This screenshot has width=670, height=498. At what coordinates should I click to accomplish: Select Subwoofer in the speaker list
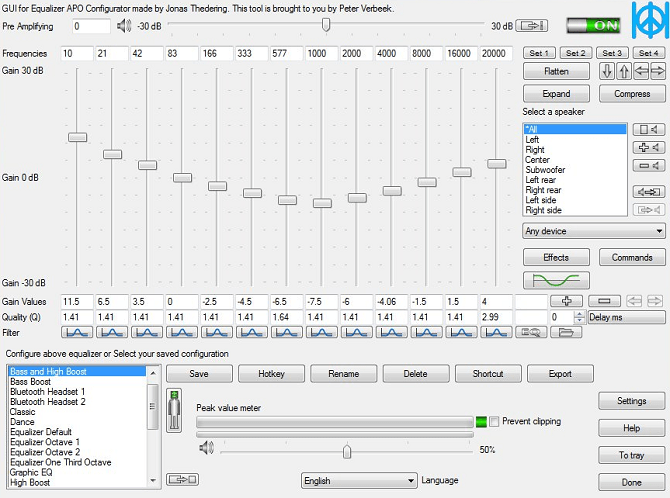(546, 170)
